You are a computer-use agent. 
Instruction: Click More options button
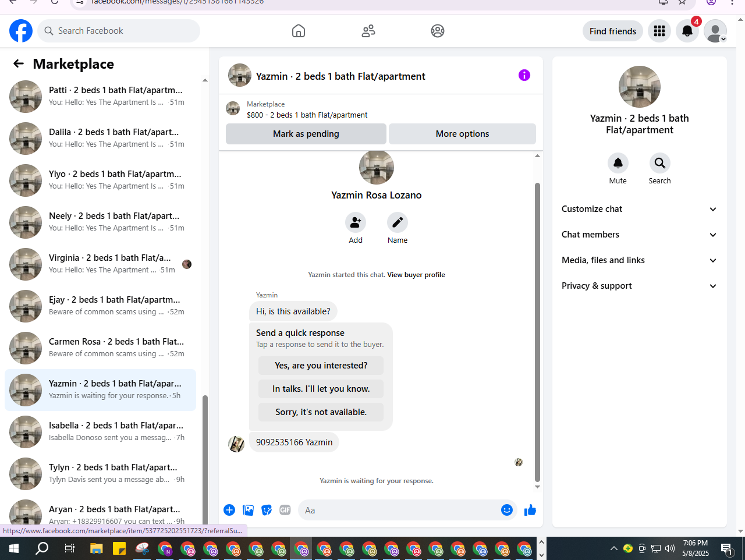point(462,134)
